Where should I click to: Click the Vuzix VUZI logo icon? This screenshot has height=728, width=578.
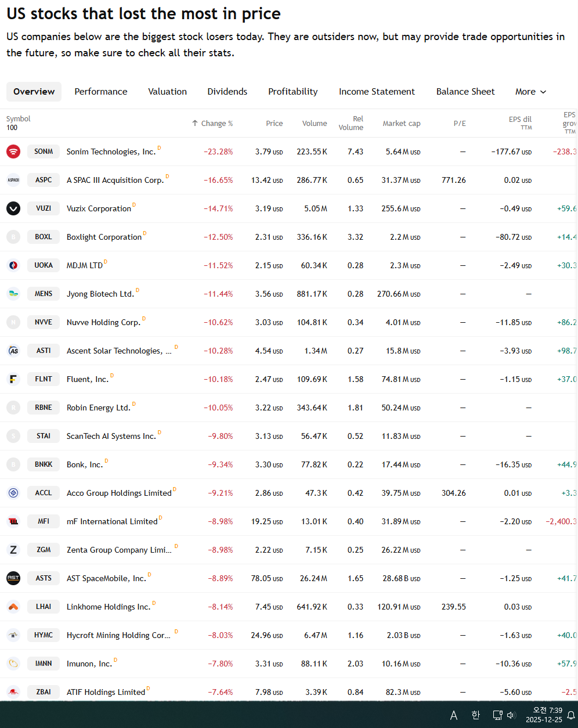point(13,208)
